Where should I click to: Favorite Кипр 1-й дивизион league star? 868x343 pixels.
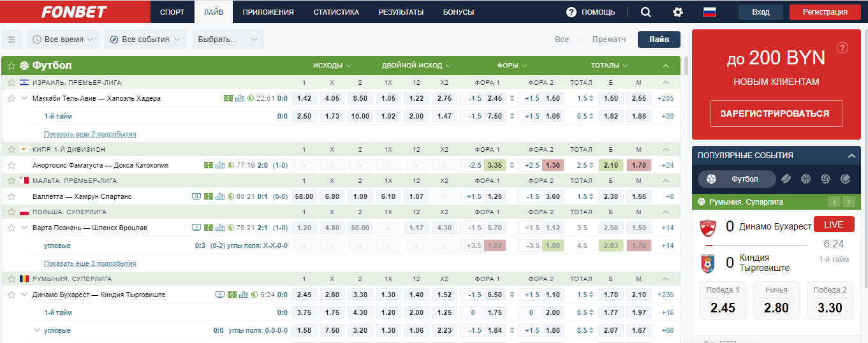tap(11, 149)
